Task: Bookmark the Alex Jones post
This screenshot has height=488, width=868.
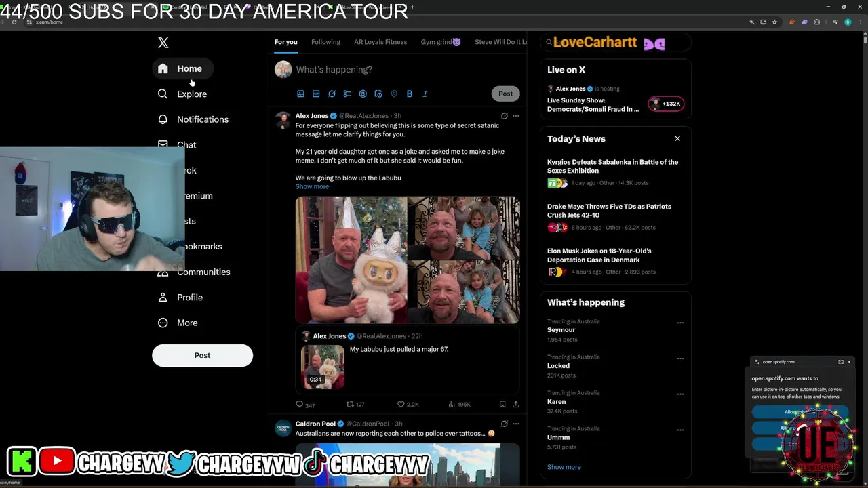Action: tap(502, 405)
